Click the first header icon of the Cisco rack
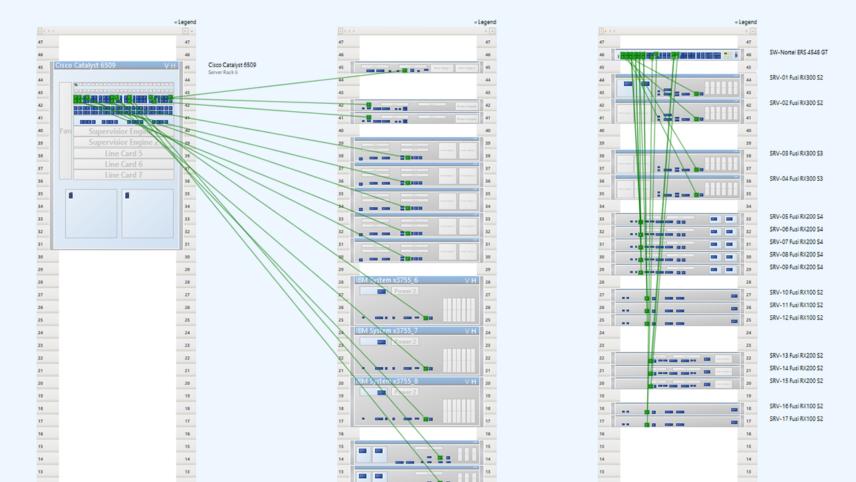 tap(40, 31)
